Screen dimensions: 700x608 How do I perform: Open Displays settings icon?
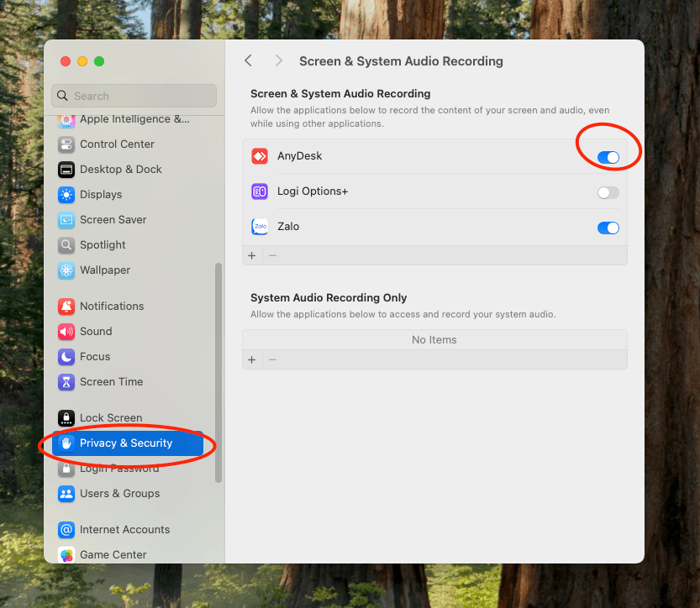pos(66,195)
